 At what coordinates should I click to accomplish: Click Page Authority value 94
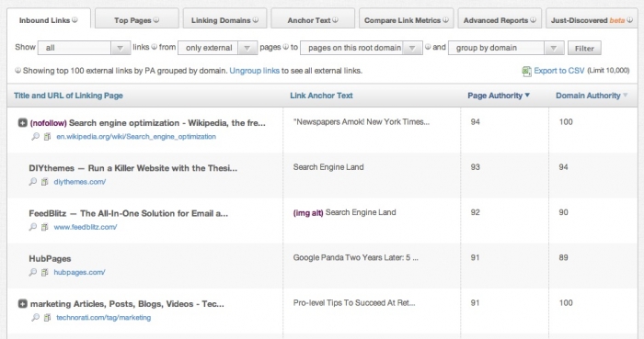click(x=476, y=122)
